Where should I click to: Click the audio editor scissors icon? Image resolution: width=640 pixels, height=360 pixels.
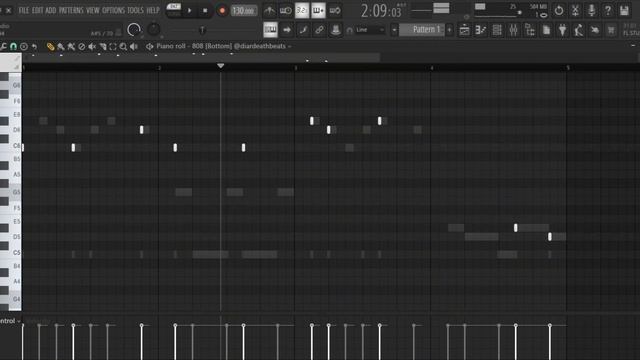click(575, 10)
